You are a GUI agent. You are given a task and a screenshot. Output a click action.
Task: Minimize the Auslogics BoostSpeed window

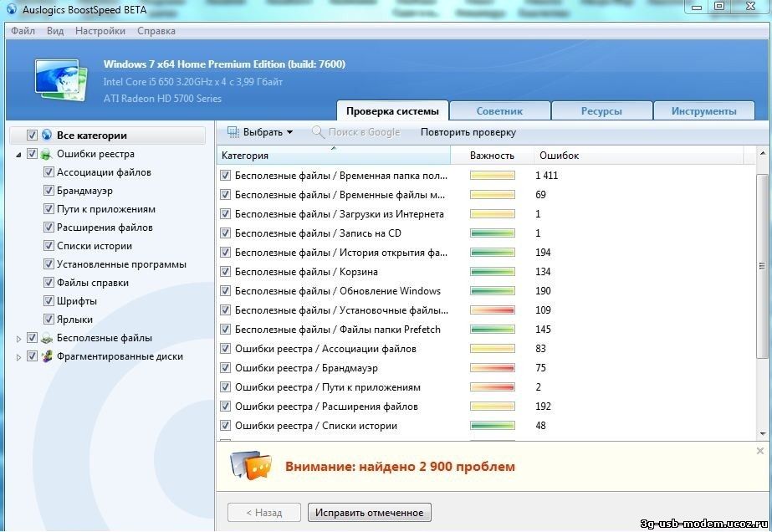pos(697,7)
